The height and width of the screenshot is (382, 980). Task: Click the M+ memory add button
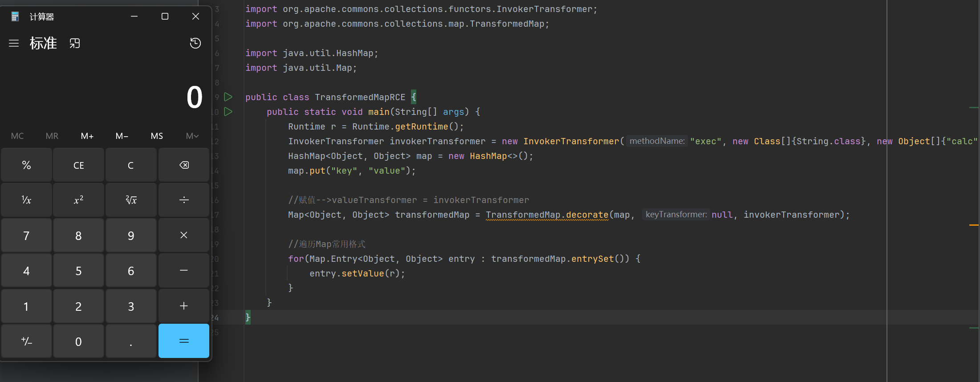tap(87, 136)
